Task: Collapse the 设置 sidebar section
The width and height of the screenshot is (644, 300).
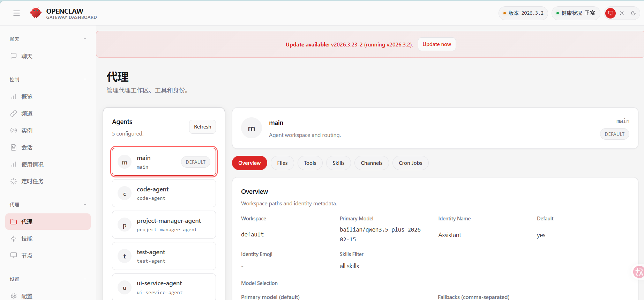Action: coord(85,279)
